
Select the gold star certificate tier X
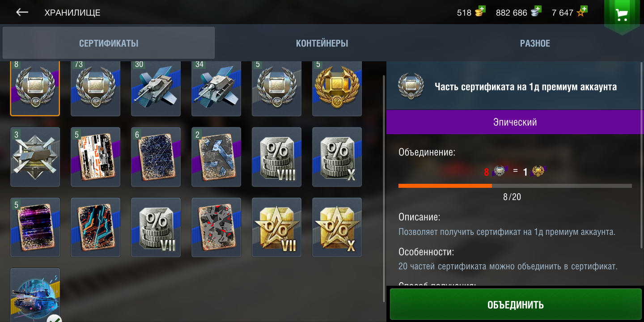pos(337,227)
